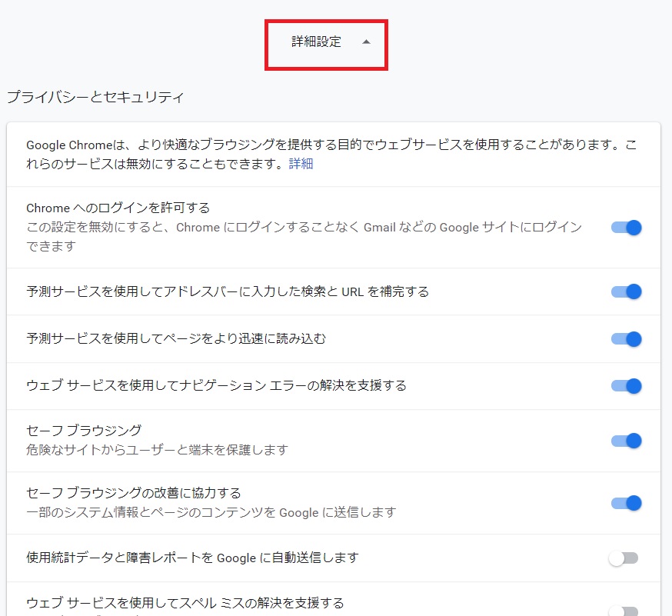This screenshot has width=672, height=616.
Task: Collapse the 詳細設定 section
Action: (325, 45)
